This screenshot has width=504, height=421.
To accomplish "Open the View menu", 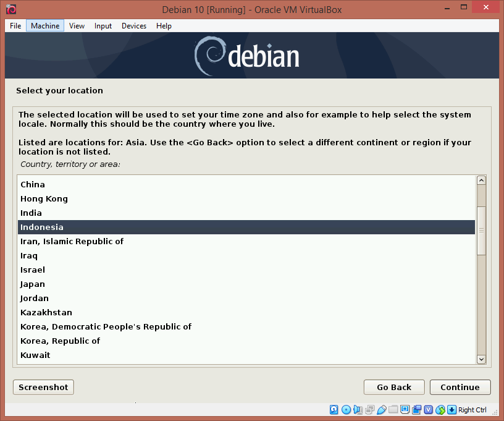I will [77, 26].
